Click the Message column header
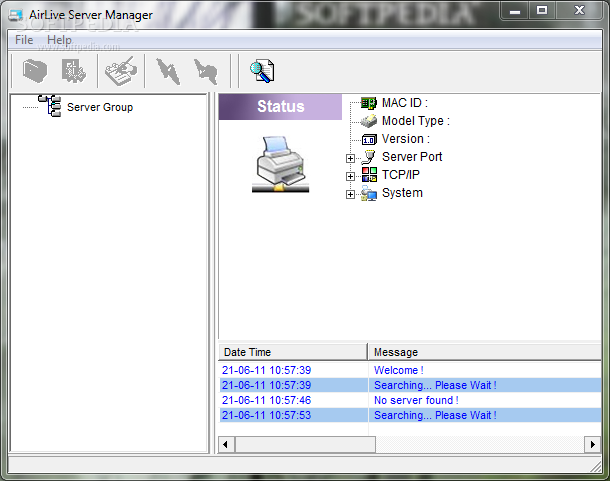610x481 pixels. point(485,352)
